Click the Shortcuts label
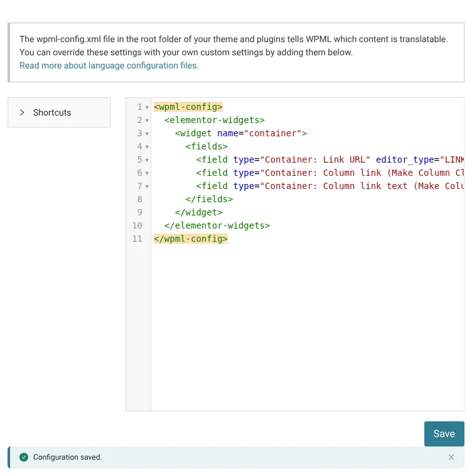 tap(52, 112)
